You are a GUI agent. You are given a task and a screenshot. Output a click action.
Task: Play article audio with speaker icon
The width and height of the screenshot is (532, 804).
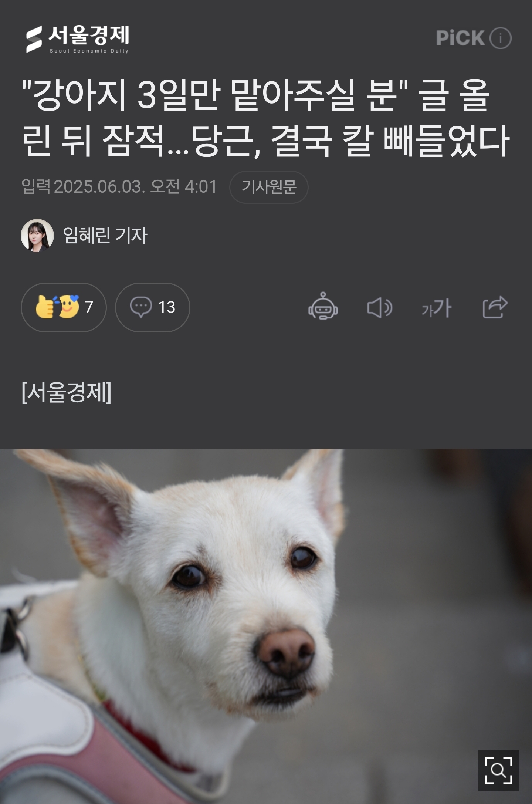380,307
